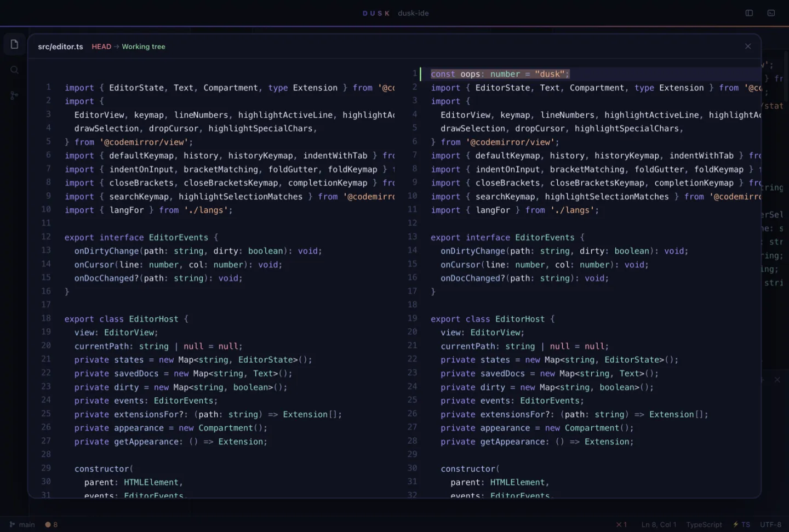789x532 pixels.
Task: Click the src/editor.ts file path title
Action: 60,47
